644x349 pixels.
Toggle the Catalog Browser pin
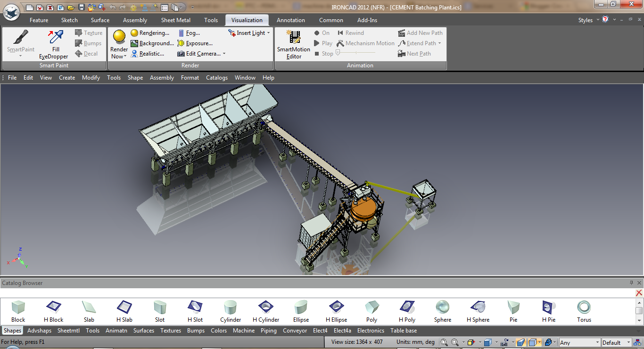[x=631, y=283]
